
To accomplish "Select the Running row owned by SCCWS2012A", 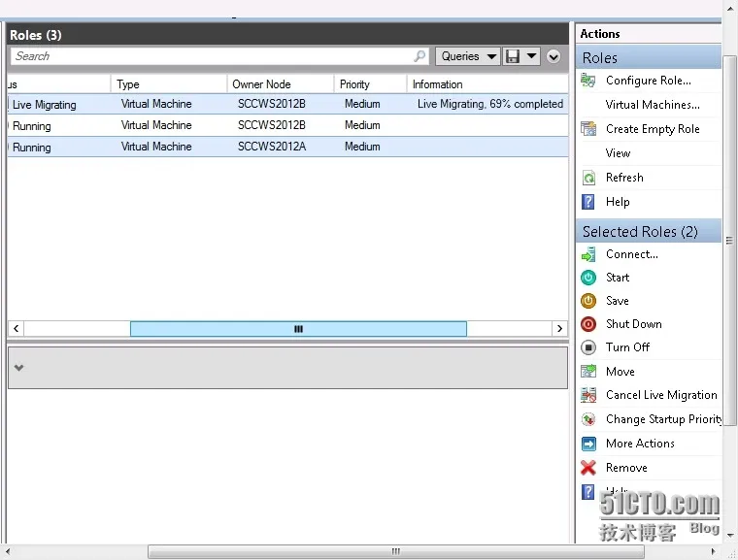I will click(x=287, y=147).
